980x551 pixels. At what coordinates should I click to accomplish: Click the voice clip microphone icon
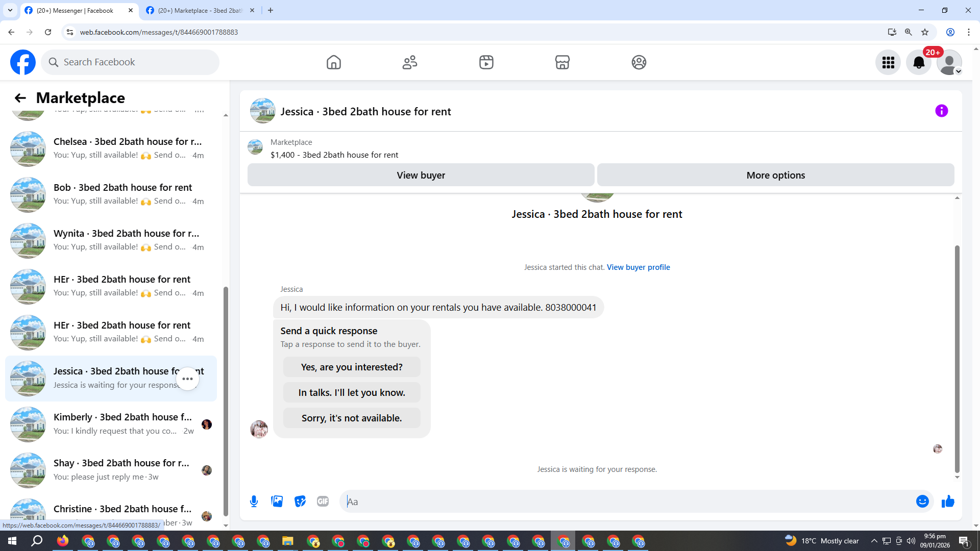(x=254, y=502)
